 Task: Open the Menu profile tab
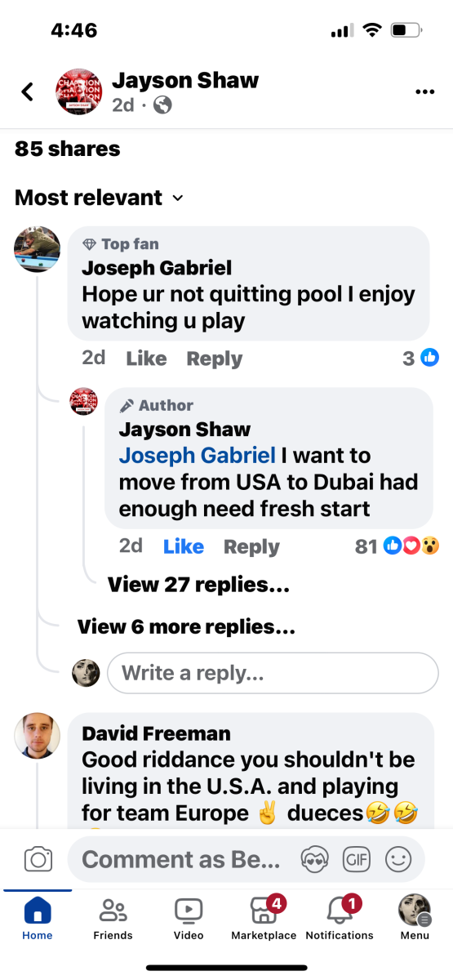(415, 918)
